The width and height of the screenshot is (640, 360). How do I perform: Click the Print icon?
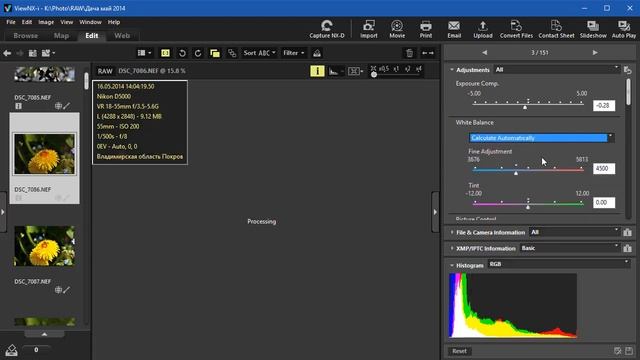coord(426,29)
